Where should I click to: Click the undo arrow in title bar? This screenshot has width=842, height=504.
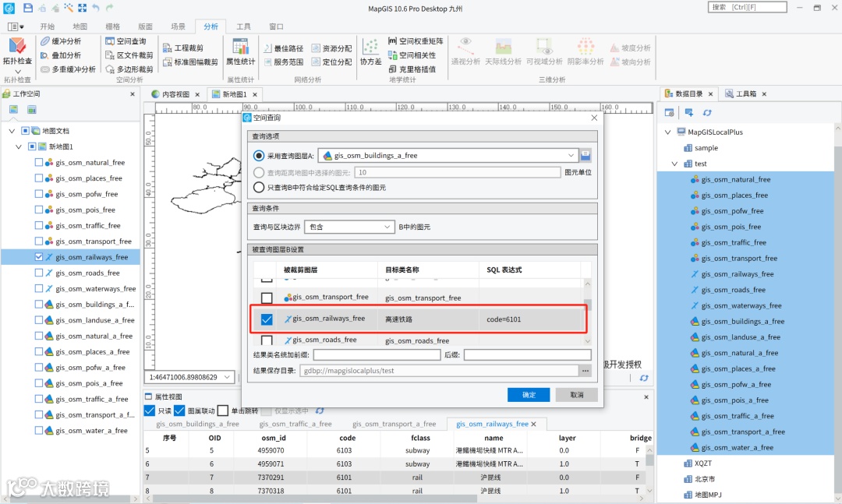[x=96, y=8]
